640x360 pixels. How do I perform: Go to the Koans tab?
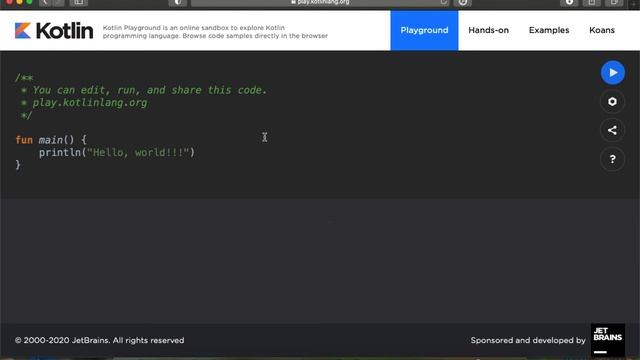pyautogui.click(x=602, y=31)
